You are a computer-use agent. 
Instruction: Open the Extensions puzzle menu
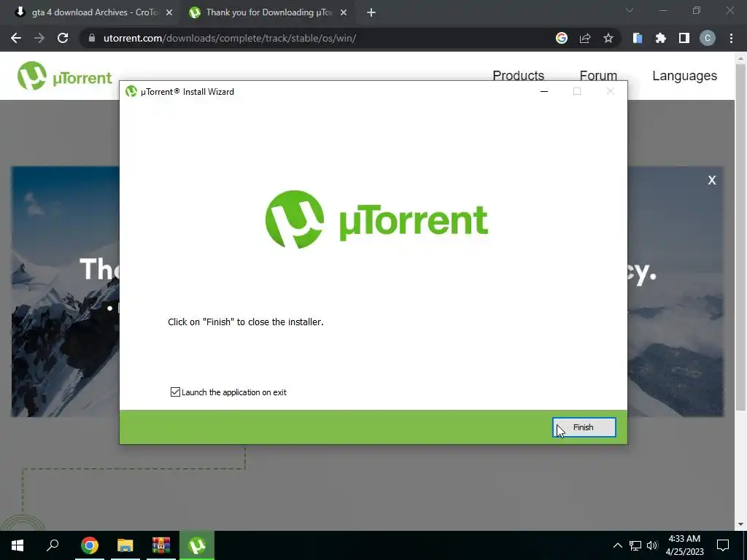tap(661, 38)
